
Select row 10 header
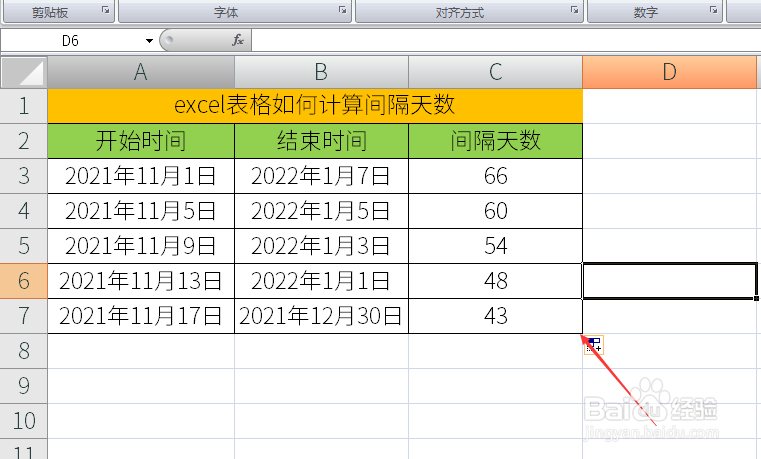[24, 421]
